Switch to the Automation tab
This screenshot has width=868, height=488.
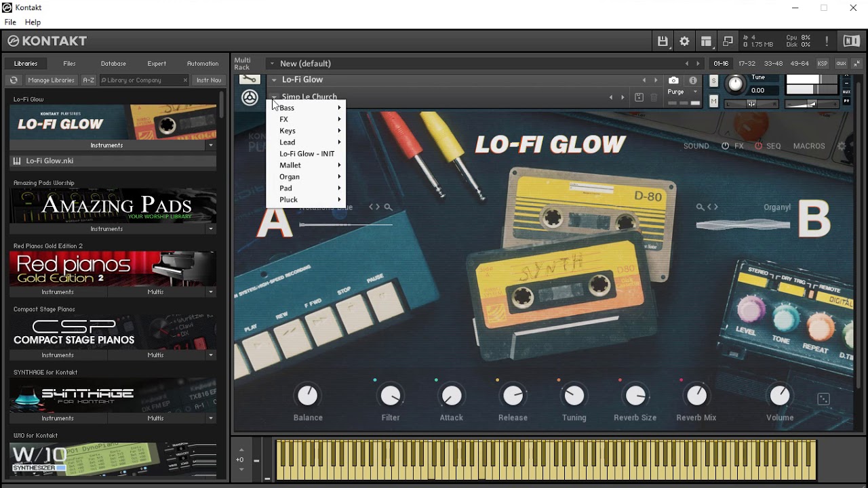click(203, 64)
